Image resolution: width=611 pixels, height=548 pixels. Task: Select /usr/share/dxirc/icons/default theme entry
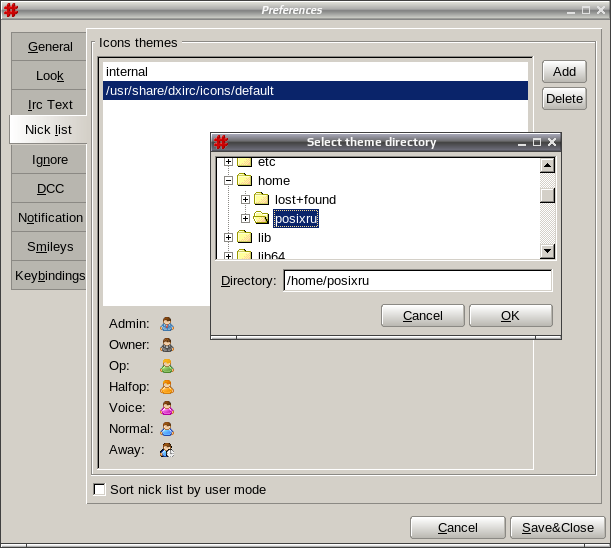click(x=315, y=90)
